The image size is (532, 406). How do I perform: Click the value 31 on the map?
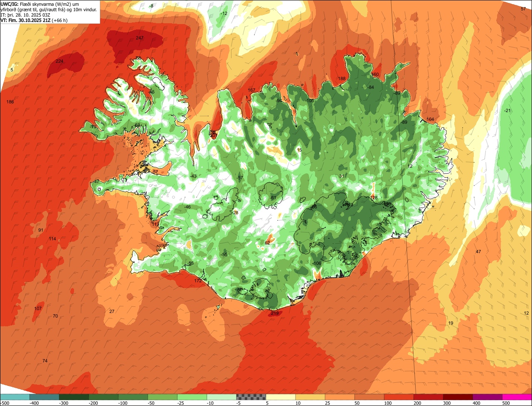click(x=342, y=176)
